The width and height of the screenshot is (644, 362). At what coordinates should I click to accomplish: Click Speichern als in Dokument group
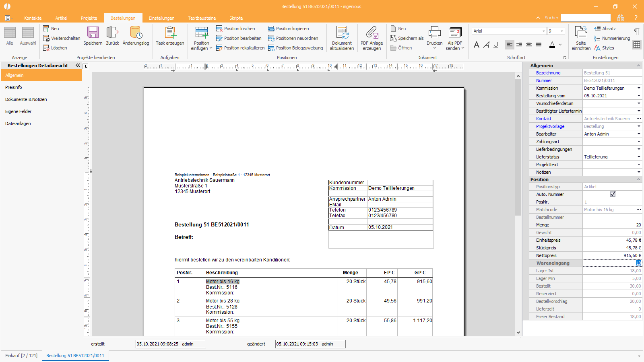pyautogui.click(x=407, y=38)
